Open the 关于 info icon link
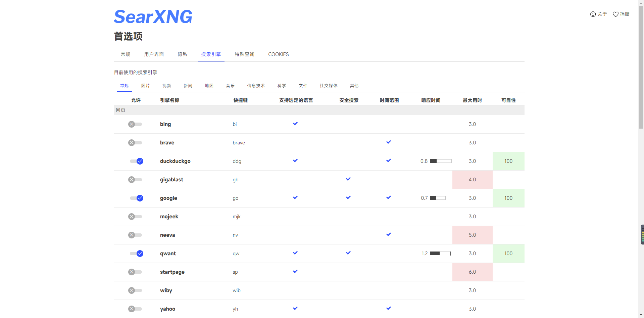Screen dimensions: 644x318 tap(593, 14)
